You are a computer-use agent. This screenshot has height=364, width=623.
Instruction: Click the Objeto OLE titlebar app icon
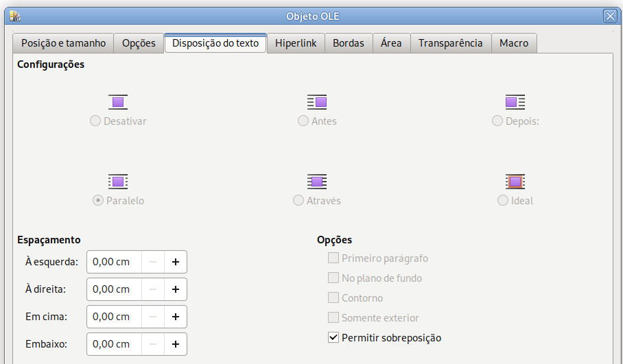pos(15,16)
